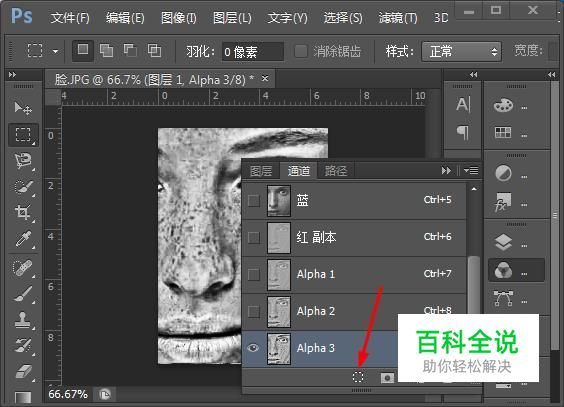Click the Add to selection button

click(106, 51)
